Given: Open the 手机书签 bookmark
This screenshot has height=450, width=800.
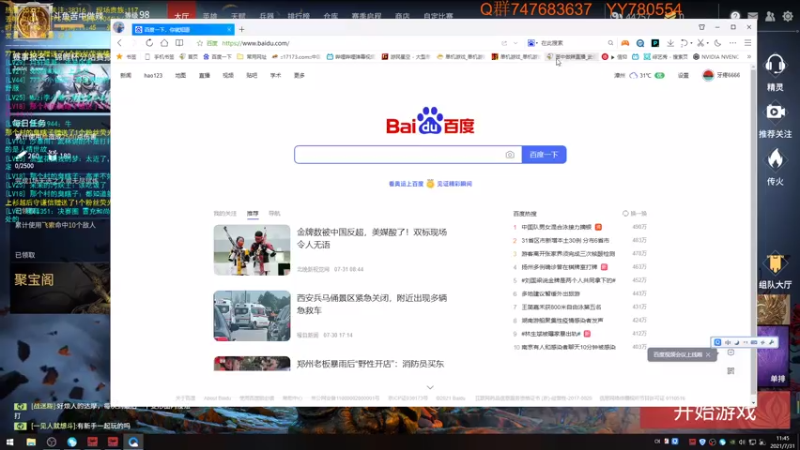Looking at the screenshot, I should tap(159, 57).
